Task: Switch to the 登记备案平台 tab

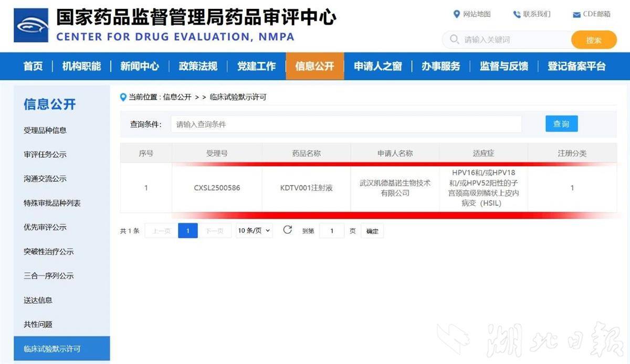Action: [x=576, y=66]
